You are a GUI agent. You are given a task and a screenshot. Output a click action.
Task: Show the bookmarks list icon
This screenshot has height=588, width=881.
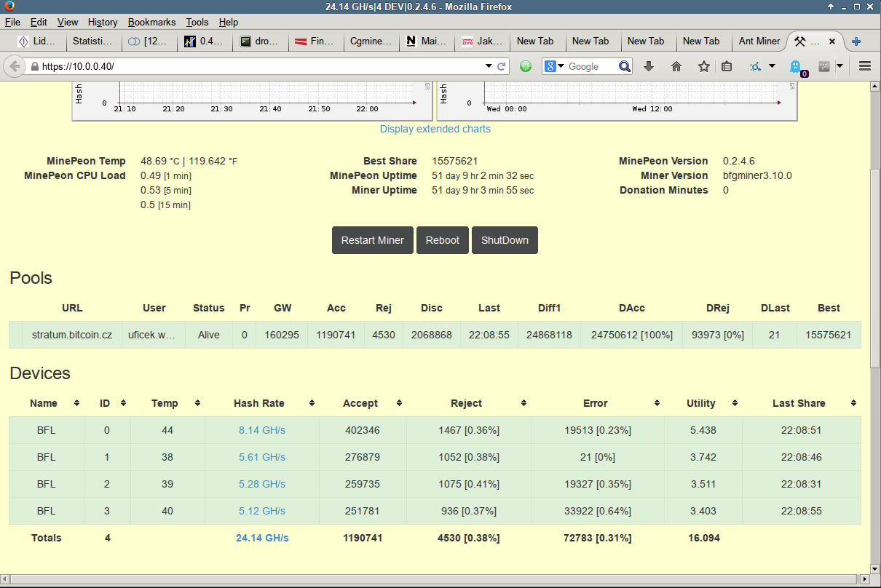click(727, 66)
